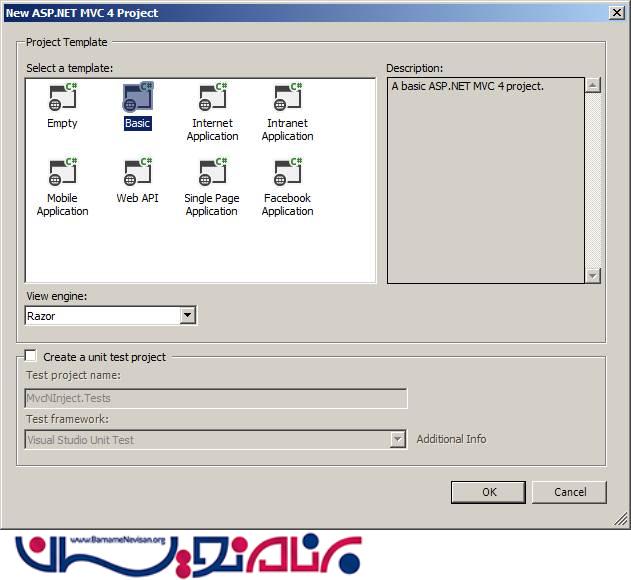Click the description text box
The width and height of the screenshot is (631, 580).
(486, 180)
